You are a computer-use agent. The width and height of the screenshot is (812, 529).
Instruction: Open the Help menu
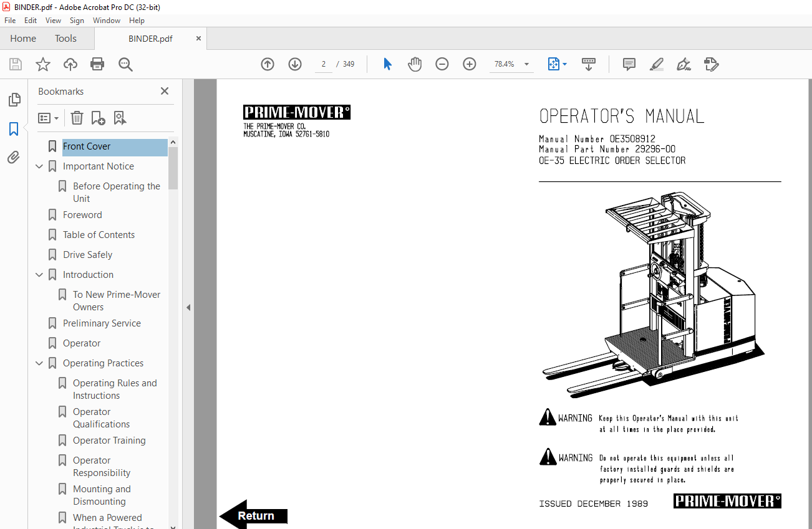point(137,21)
